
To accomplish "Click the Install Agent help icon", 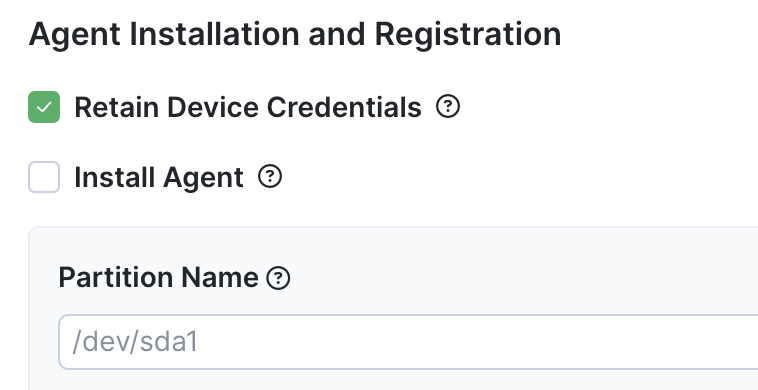I will click(x=270, y=177).
